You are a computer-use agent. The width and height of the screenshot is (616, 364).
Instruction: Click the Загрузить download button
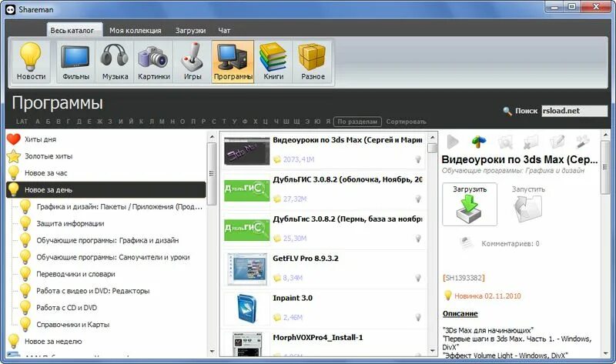tap(470, 204)
